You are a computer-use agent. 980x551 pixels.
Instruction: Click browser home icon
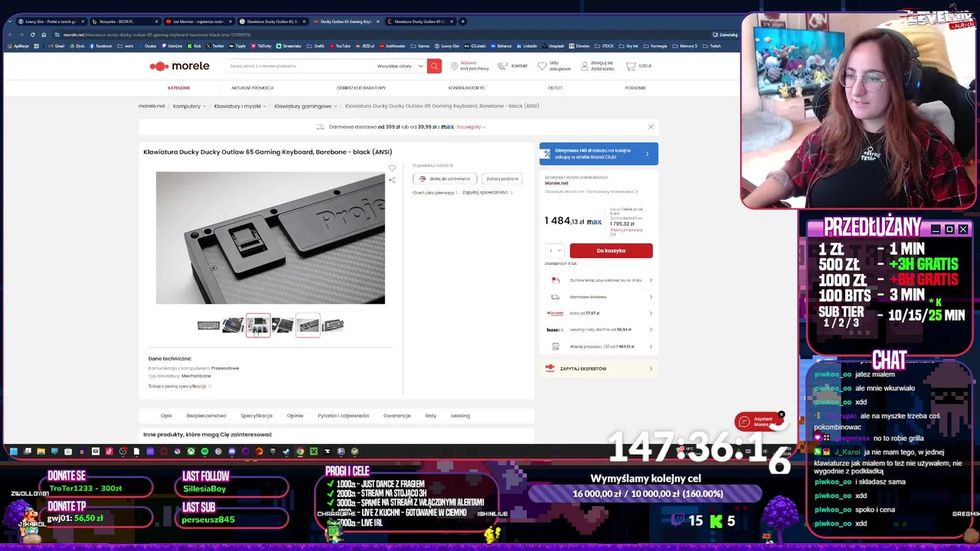pos(44,34)
